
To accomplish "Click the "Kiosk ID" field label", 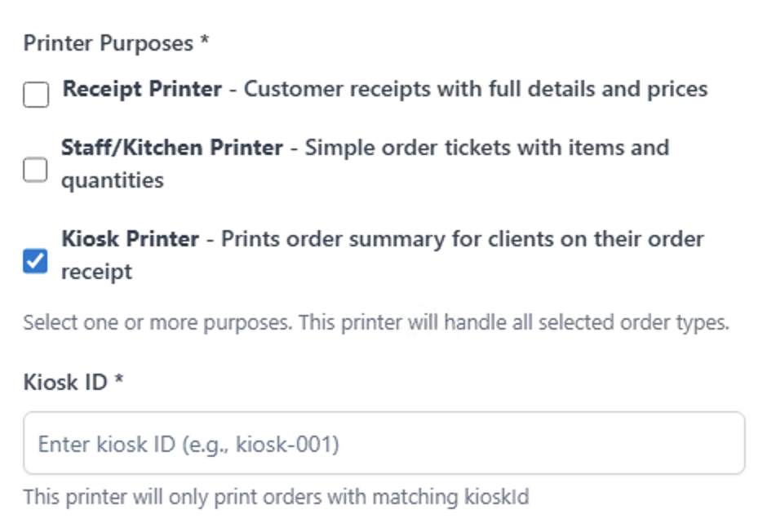I will [x=65, y=382].
